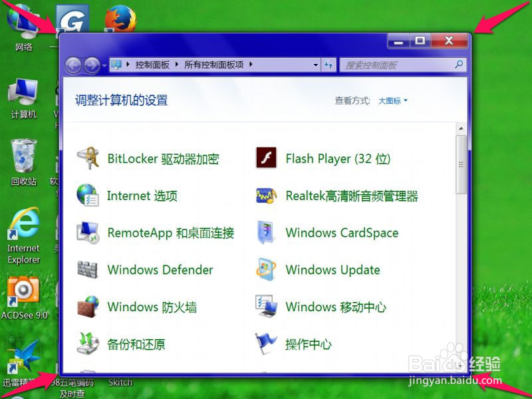The image size is (532, 399).
Task: Select the Internet Explorer desktop shortcut
Action: point(24,235)
